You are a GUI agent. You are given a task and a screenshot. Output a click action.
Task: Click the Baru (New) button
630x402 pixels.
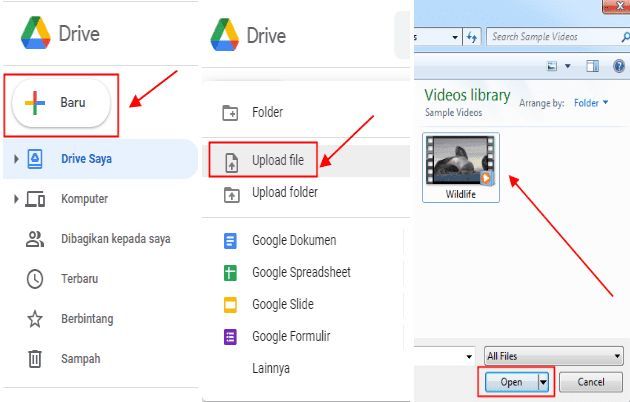[x=61, y=103]
